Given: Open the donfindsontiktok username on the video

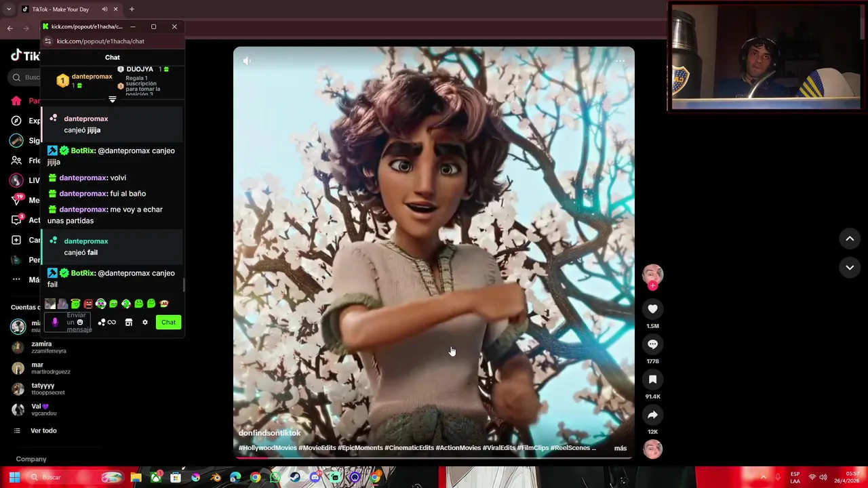Looking at the screenshot, I should pyautogui.click(x=269, y=433).
